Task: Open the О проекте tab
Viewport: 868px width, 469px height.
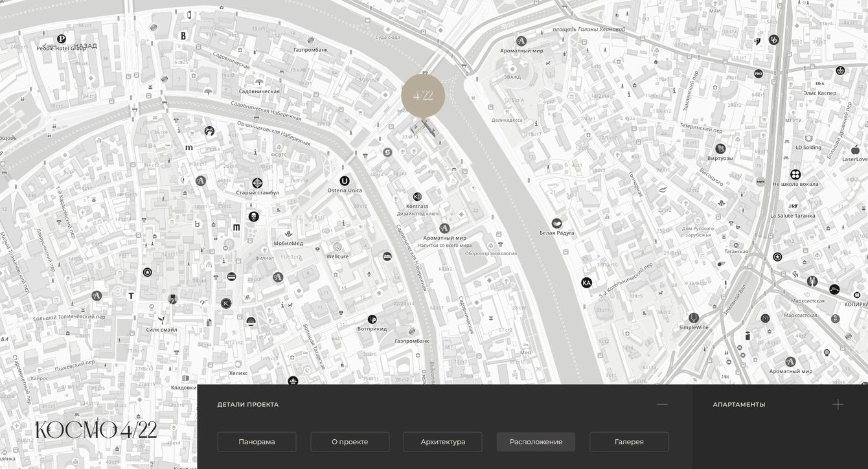Action: (350, 442)
